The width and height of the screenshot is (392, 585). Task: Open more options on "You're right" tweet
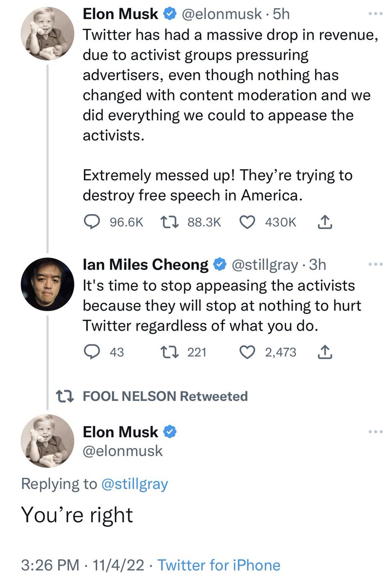[x=376, y=432]
